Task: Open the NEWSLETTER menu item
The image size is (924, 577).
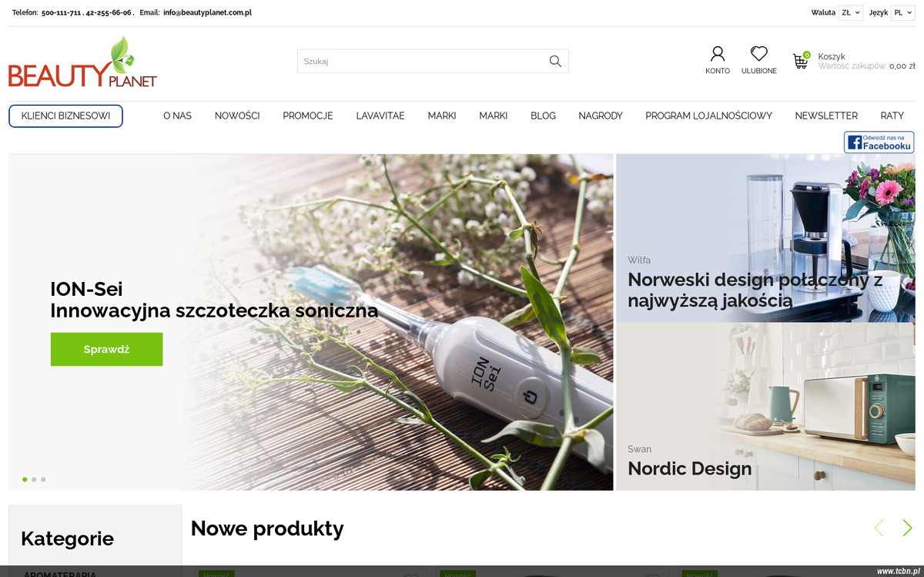Action: coord(826,116)
